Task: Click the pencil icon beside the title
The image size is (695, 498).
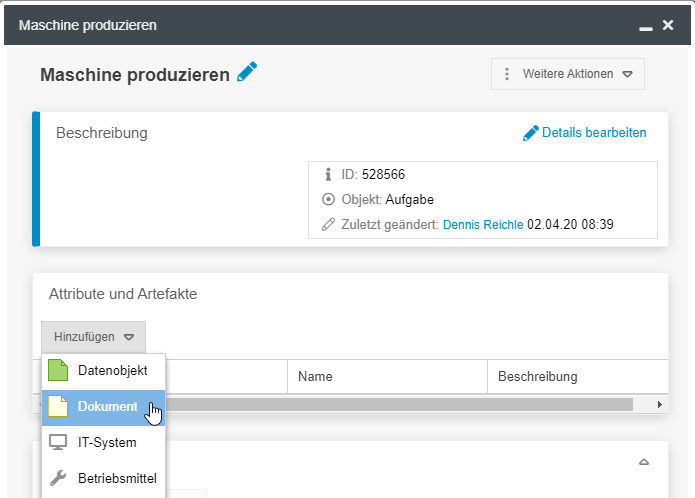Action: [247, 73]
